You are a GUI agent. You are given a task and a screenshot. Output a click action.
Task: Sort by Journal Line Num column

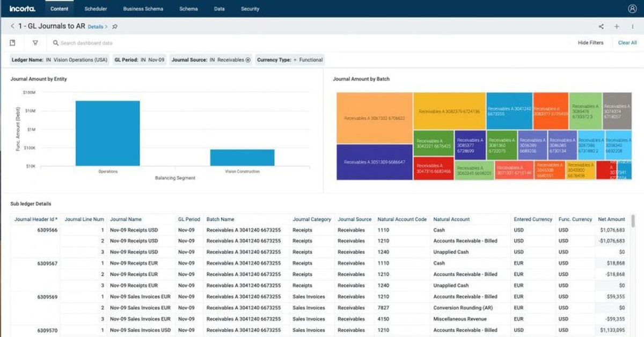[x=84, y=219]
